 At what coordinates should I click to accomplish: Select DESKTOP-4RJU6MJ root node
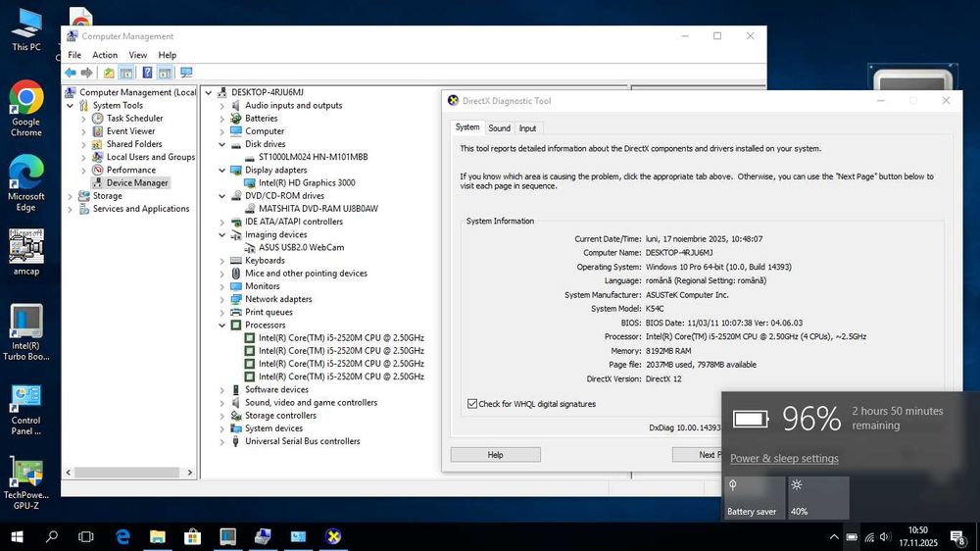point(267,92)
